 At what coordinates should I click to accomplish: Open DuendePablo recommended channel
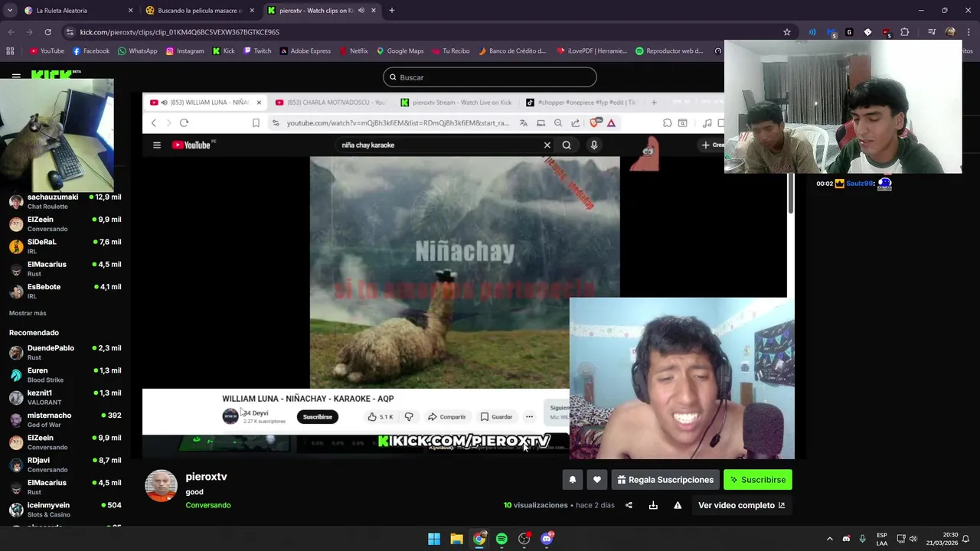coord(65,352)
